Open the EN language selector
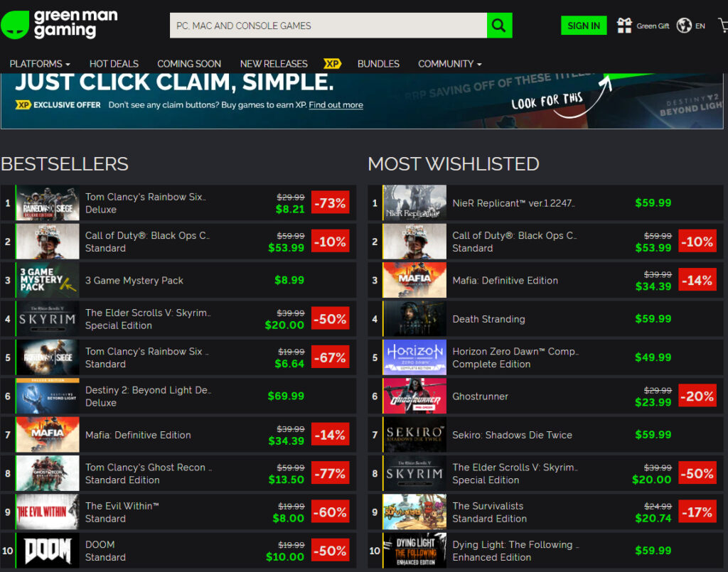 pos(700,26)
